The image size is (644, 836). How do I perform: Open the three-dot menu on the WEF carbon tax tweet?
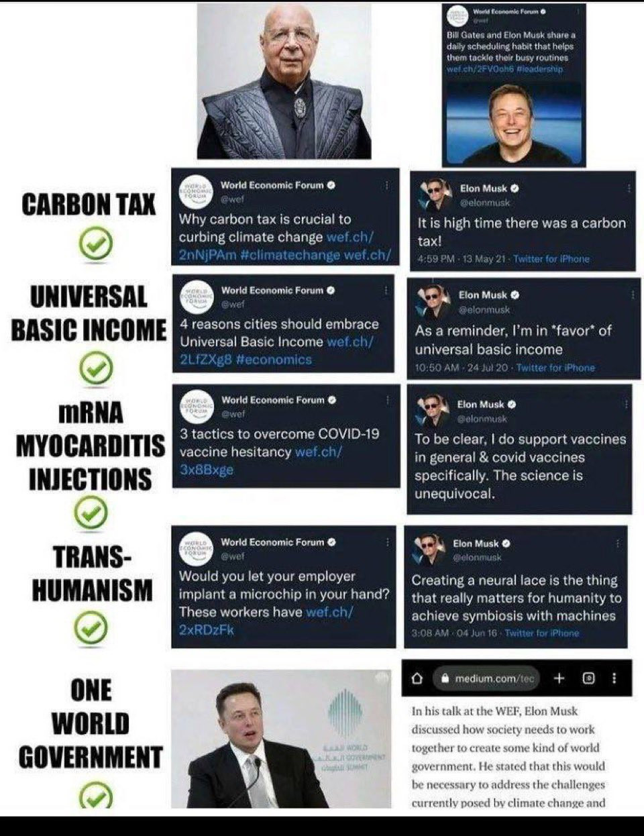tap(386, 185)
